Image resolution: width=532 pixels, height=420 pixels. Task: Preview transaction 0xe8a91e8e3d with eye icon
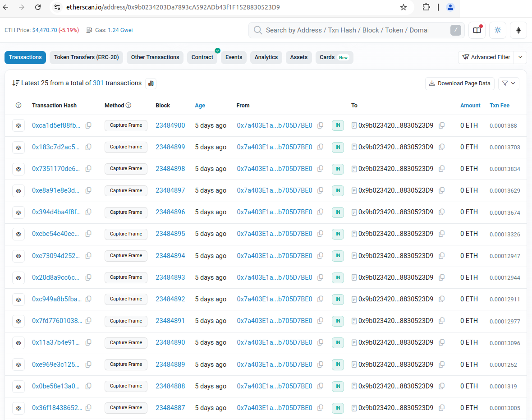(x=18, y=191)
